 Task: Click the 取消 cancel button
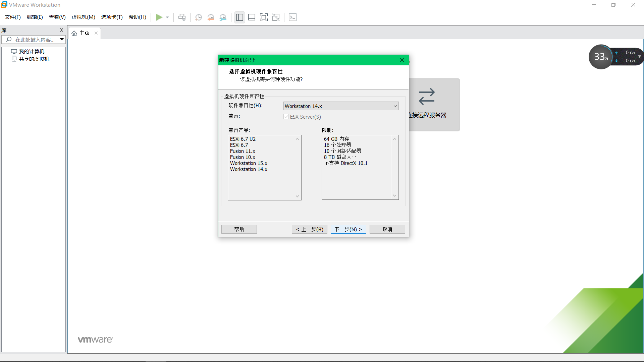coord(387,229)
